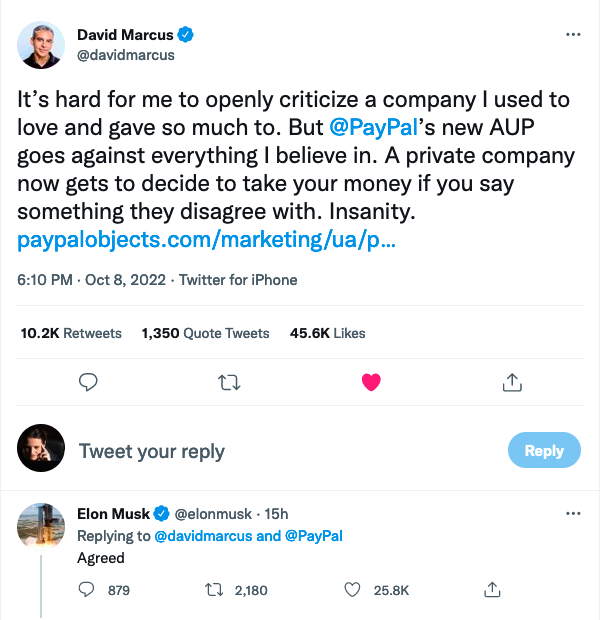Retweet David Marcus's main tweet

coord(229,382)
